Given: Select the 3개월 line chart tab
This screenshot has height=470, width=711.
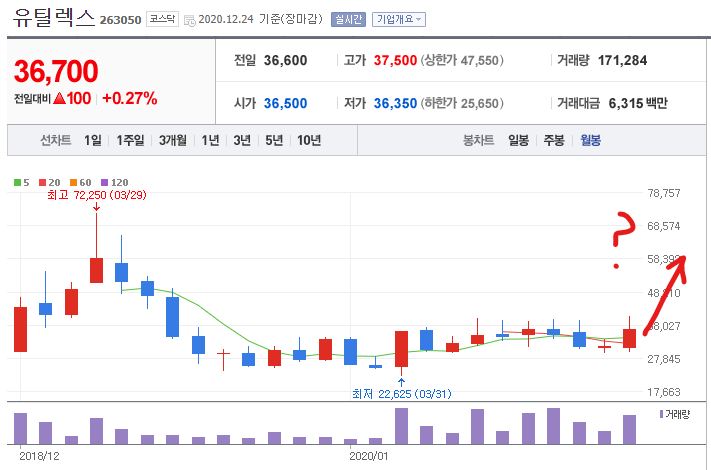Looking at the screenshot, I should pos(172,141).
